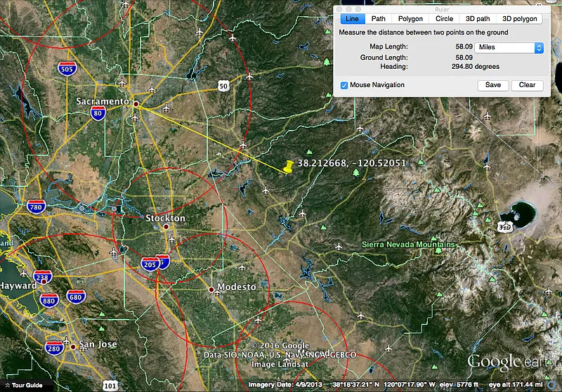Image resolution: width=562 pixels, height=392 pixels.
Task: Select the Polygon ruler tab
Action: (410, 19)
